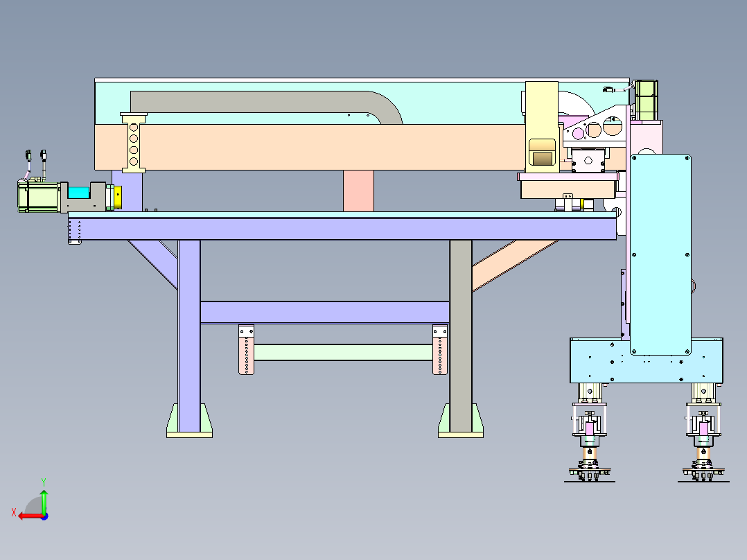The width and height of the screenshot is (747, 560).
Task: Select the right perforated hanging bracket
Action: [x=440, y=350]
